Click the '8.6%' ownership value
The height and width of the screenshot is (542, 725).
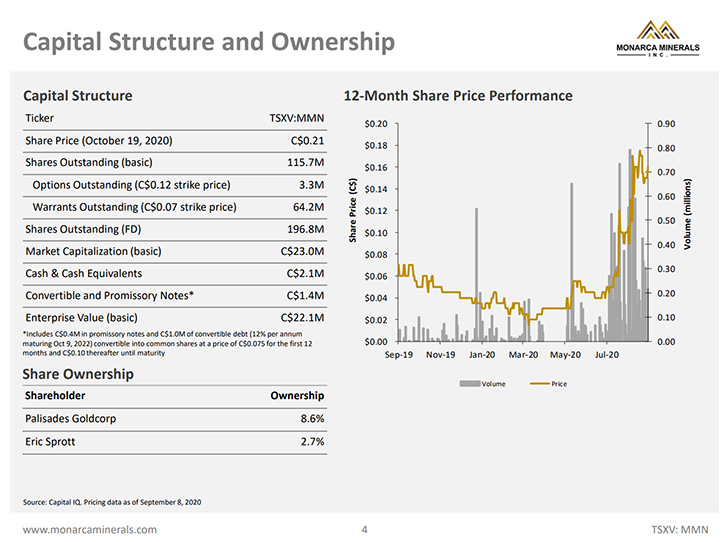pos(313,419)
